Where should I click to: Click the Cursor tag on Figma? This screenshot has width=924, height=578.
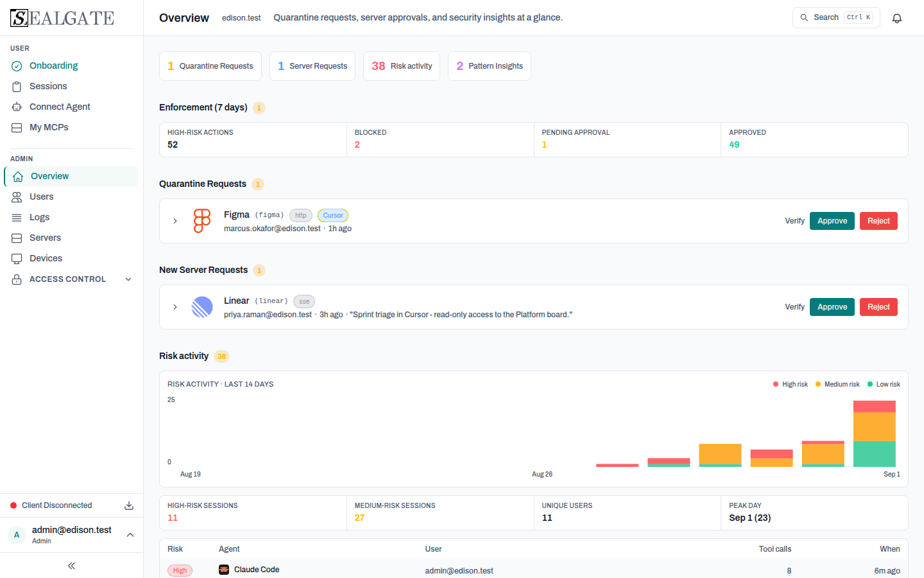(x=333, y=216)
